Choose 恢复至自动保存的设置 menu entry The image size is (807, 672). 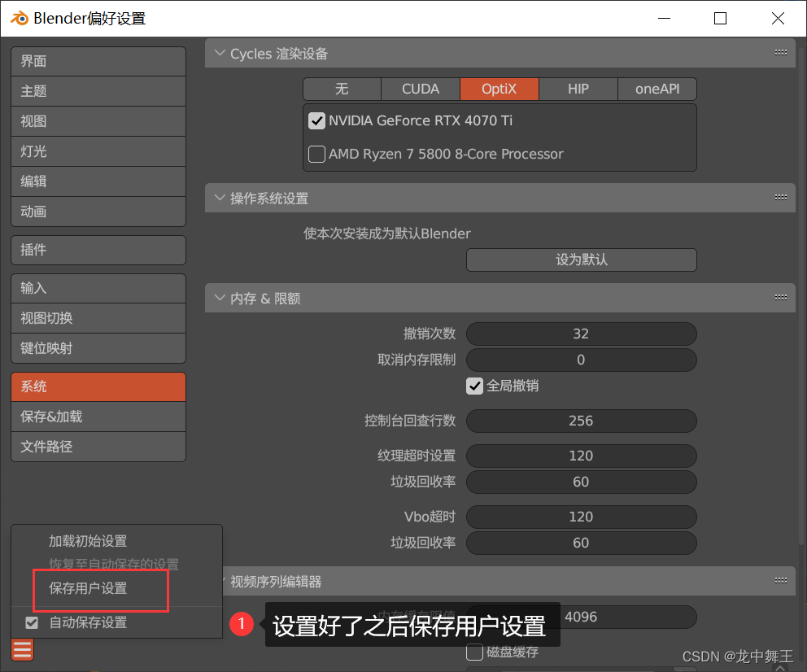coord(117,564)
